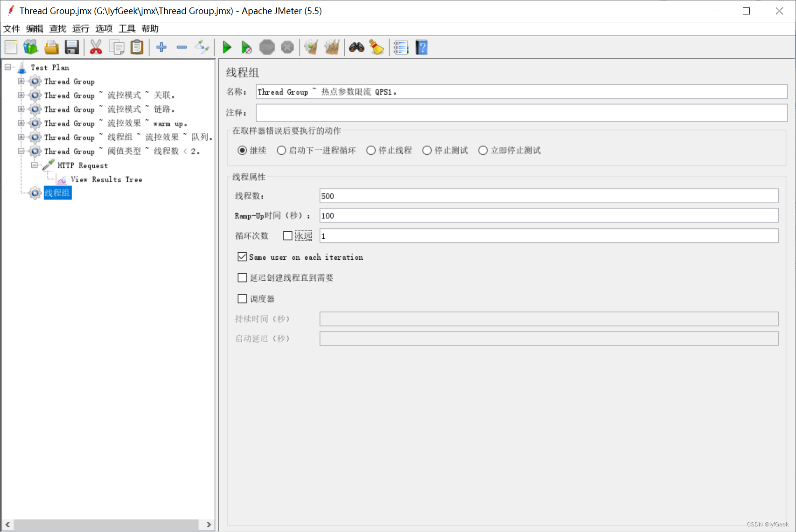Viewport: 796px width, 532px height.
Task: Open the Function Helper list icon
Action: [x=401, y=47]
